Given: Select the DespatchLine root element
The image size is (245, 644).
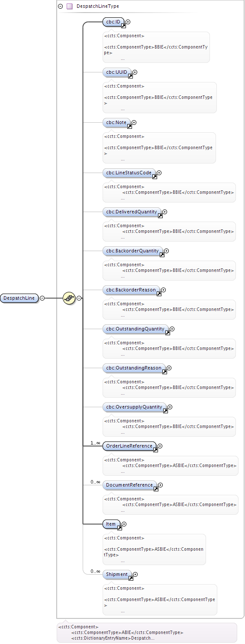Looking at the screenshot, I should click(x=19, y=298).
